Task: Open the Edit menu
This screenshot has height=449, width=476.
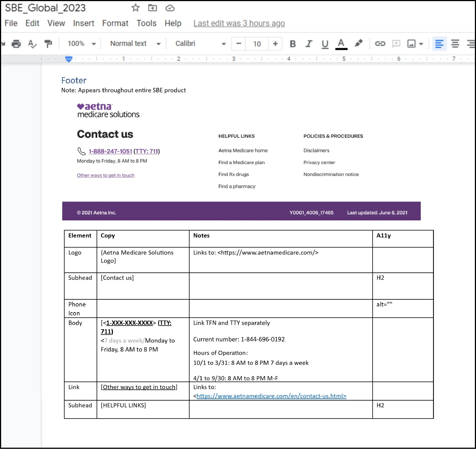Action: [32, 23]
